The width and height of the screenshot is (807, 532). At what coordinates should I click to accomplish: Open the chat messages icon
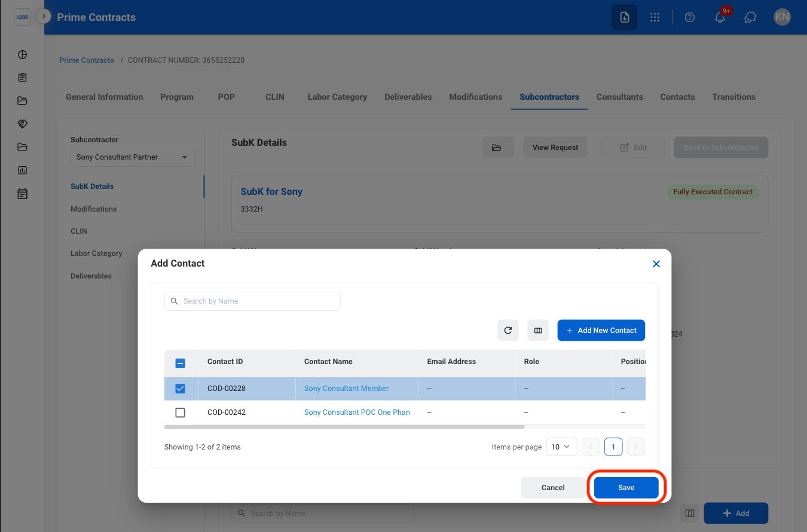pyautogui.click(x=750, y=17)
